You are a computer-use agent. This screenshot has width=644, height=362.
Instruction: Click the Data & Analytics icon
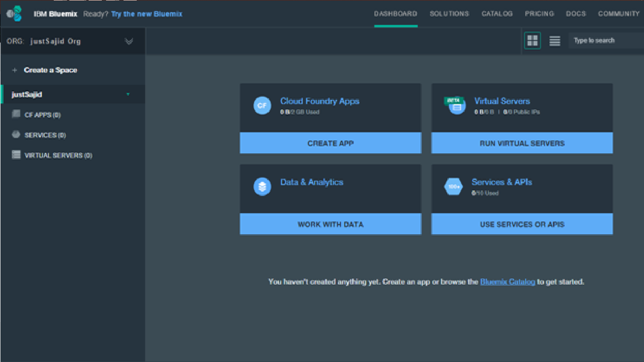pyautogui.click(x=262, y=187)
